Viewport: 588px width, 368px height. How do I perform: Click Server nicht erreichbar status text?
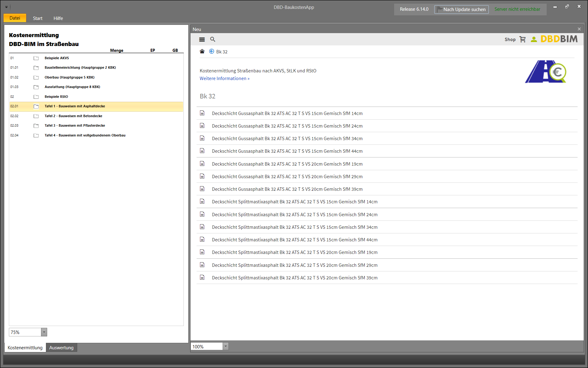[x=517, y=9]
